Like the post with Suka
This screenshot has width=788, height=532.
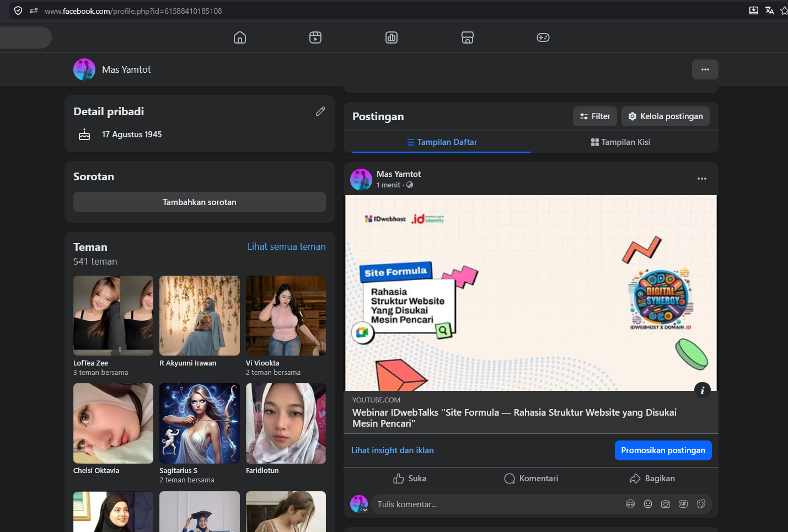pyautogui.click(x=410, y=479)
